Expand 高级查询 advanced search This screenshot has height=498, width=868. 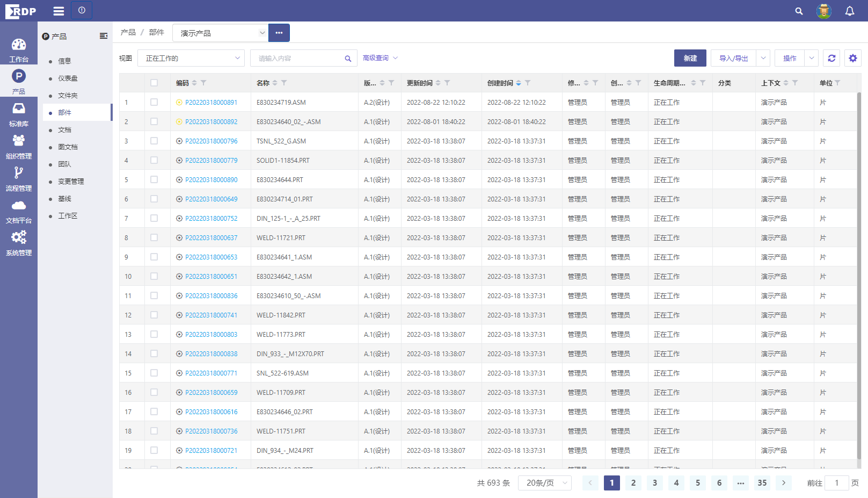(x=380, y=58)
